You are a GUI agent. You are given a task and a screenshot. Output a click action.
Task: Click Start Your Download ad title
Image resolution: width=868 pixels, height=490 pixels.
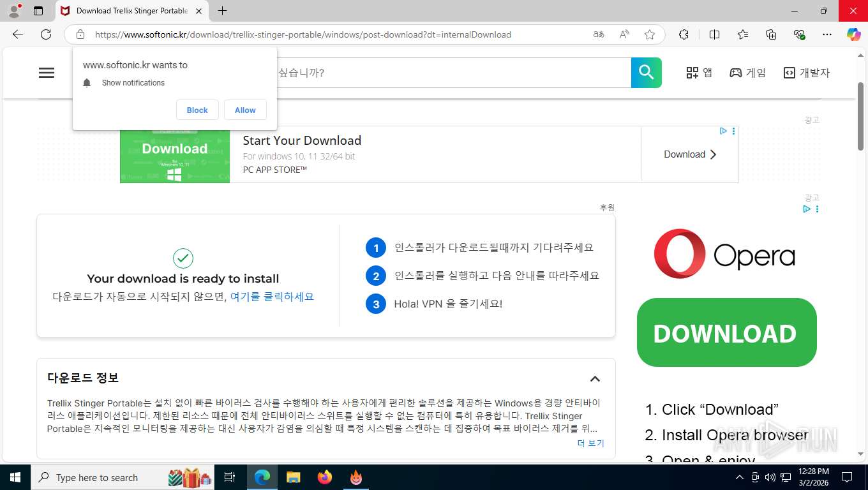[x=302, y=140]
